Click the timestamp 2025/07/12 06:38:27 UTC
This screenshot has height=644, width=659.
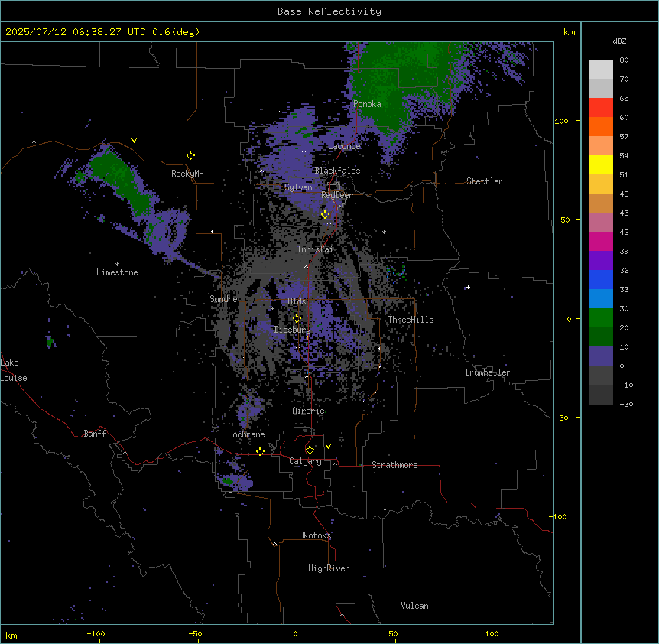(76, 32)
